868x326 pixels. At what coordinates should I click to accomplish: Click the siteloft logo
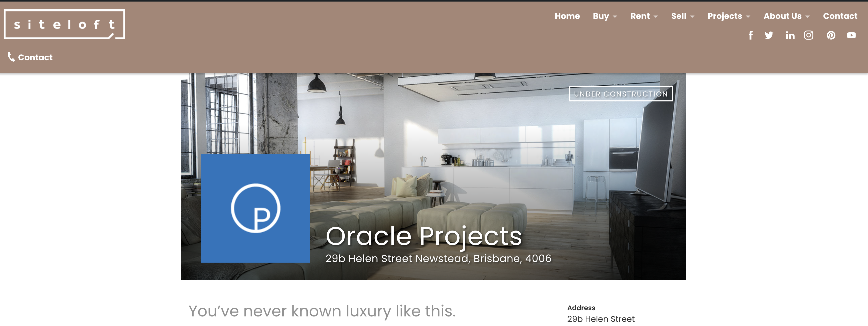pyautogui.click(x=64, y=24)
